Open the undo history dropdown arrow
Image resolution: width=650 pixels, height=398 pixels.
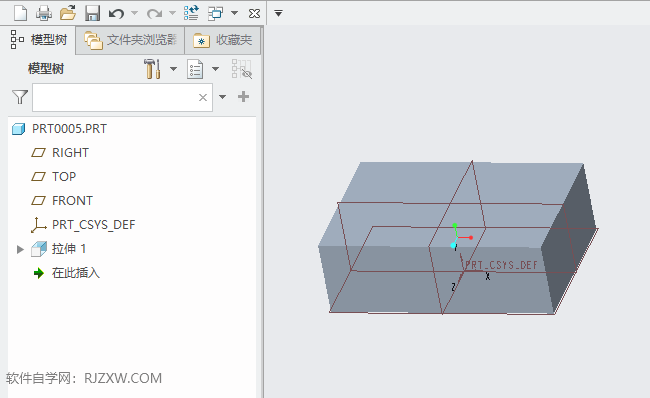(x=134, y=13)
